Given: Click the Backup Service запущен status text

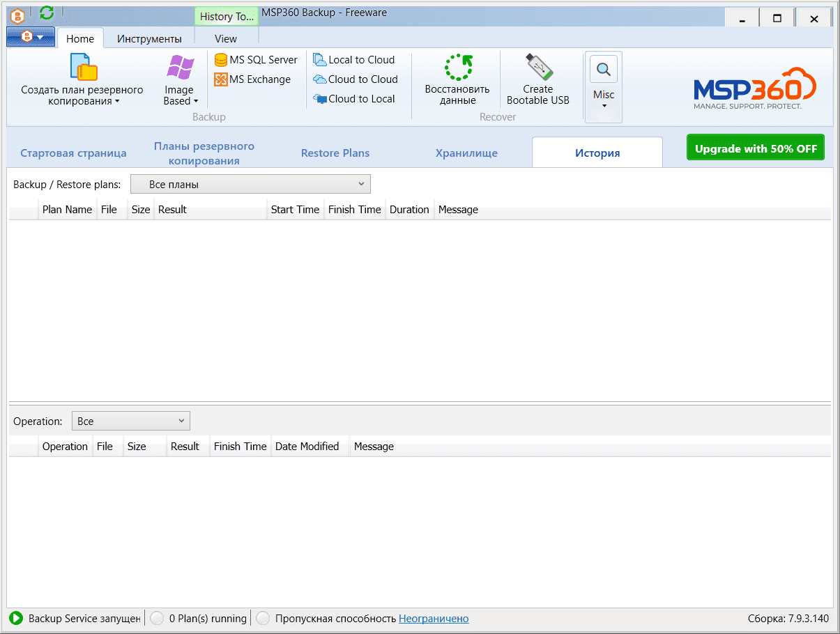Looking at the screenshot, I should coord(84,618).
